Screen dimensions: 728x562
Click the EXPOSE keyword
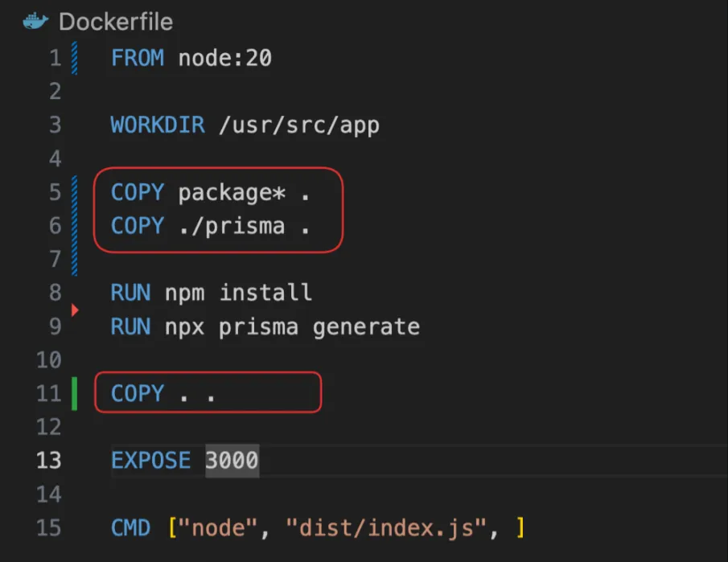[x=151, y=461]
